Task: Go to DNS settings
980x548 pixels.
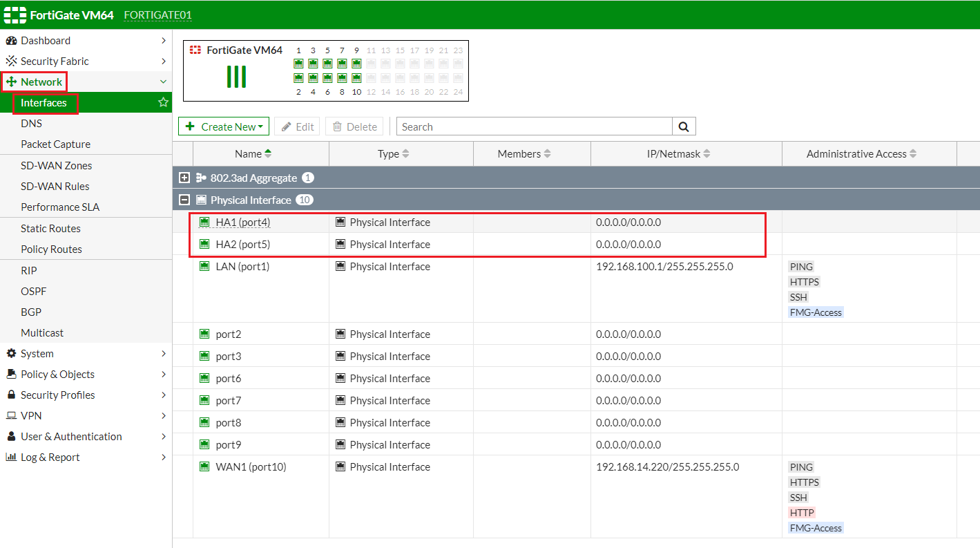Action: [x=31, y=123]
